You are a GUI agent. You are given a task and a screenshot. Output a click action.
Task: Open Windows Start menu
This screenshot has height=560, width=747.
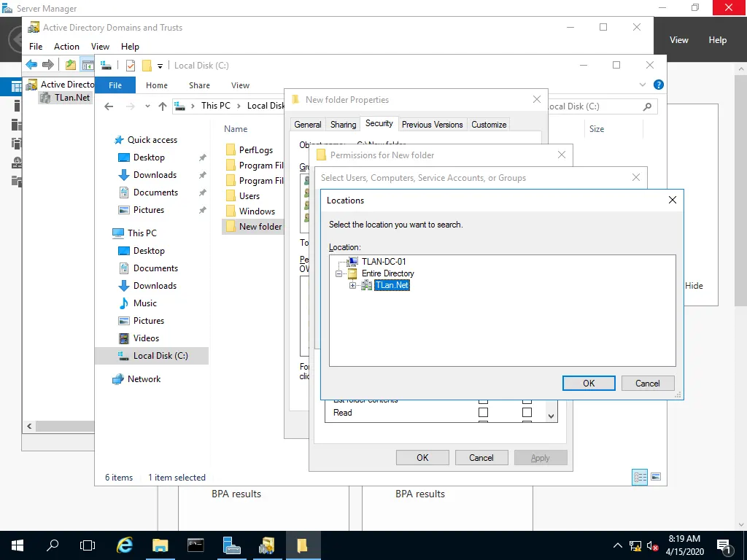click(18, 545)
